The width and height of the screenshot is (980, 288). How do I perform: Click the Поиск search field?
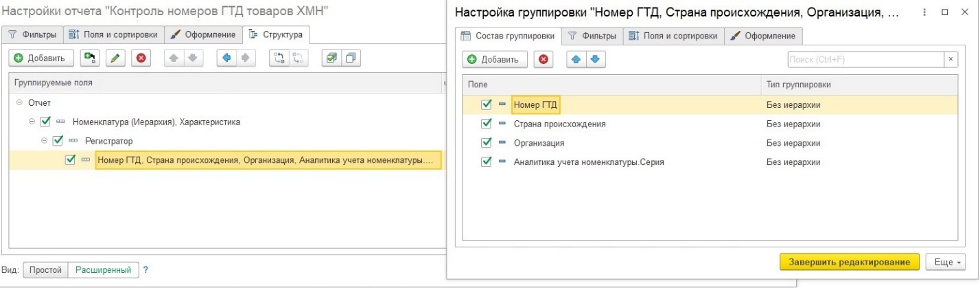click(865, 60)
